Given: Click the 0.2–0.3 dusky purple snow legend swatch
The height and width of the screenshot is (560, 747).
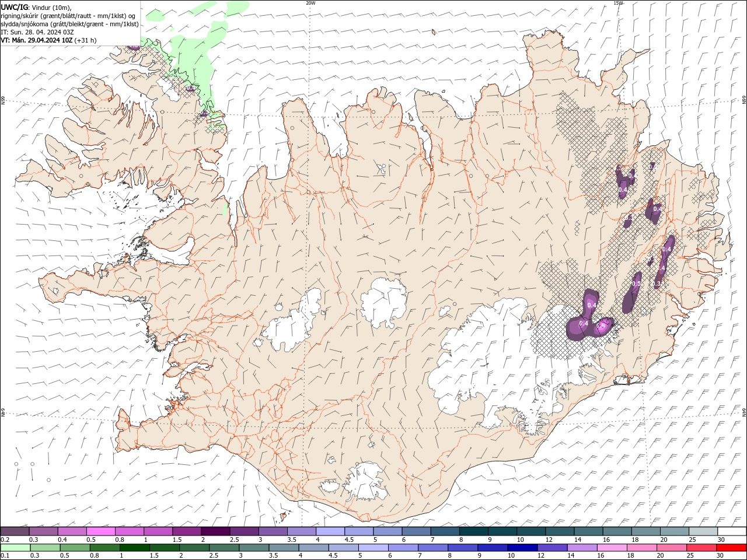Looking at the screenshot, I should click(x=15, y=531).
